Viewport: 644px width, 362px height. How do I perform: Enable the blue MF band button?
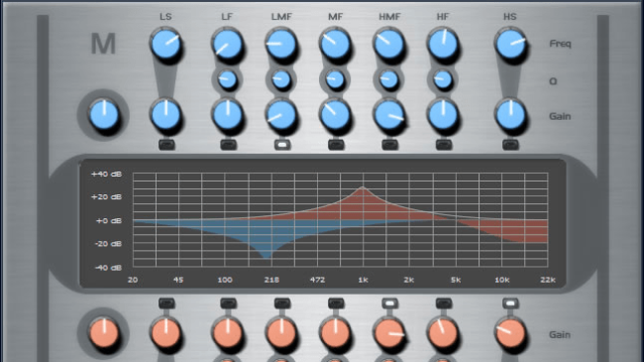(336, 145)
